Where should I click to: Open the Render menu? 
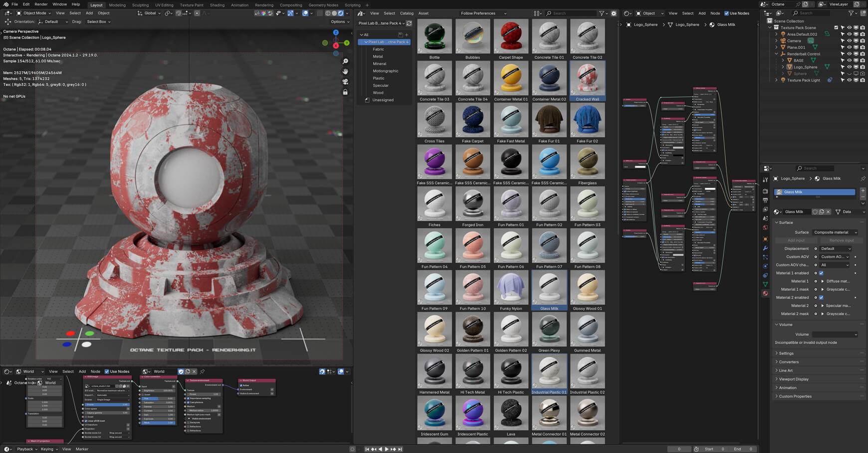41,4
